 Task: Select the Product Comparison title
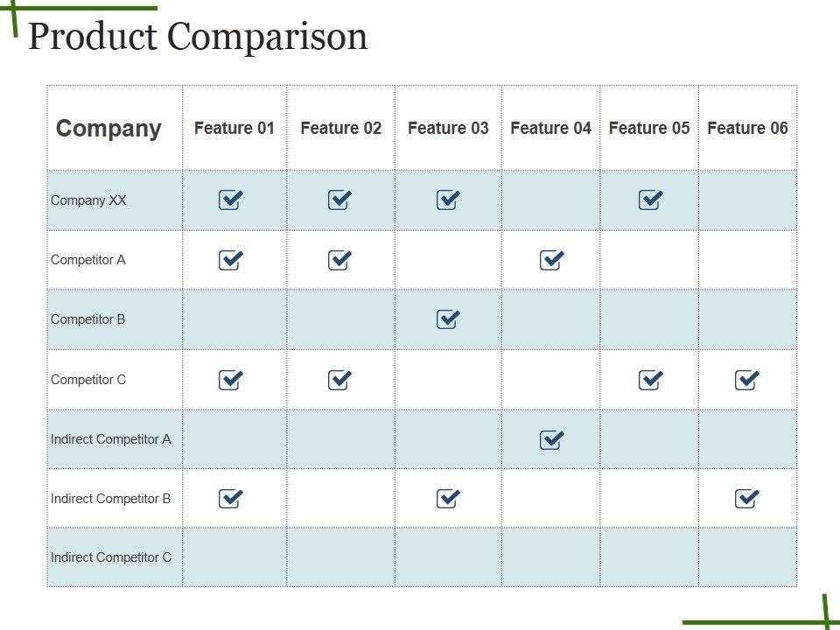198,37
